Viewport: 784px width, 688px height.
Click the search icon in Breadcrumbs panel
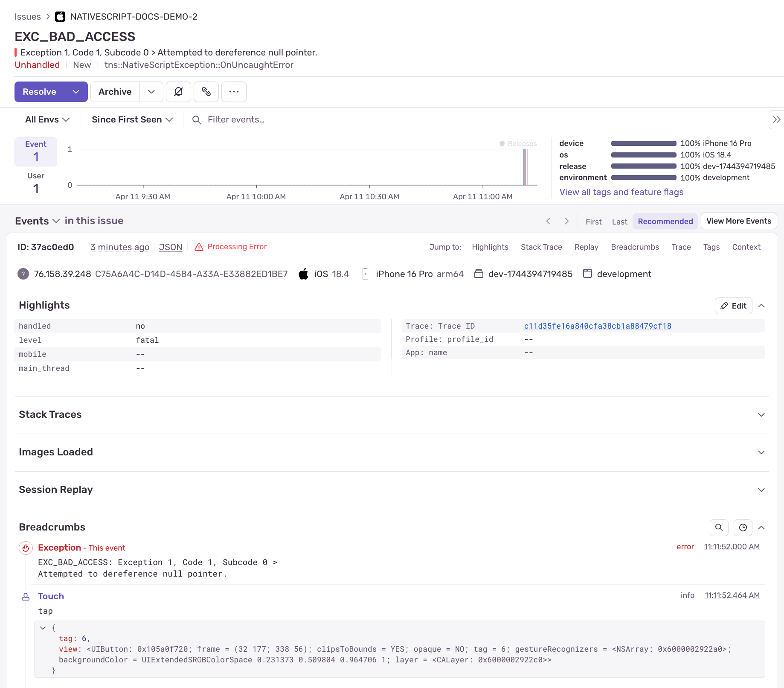719,528
